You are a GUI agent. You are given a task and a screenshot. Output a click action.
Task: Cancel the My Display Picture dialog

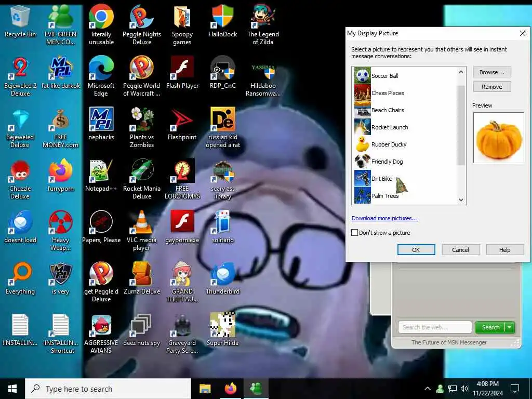[460, 250]
